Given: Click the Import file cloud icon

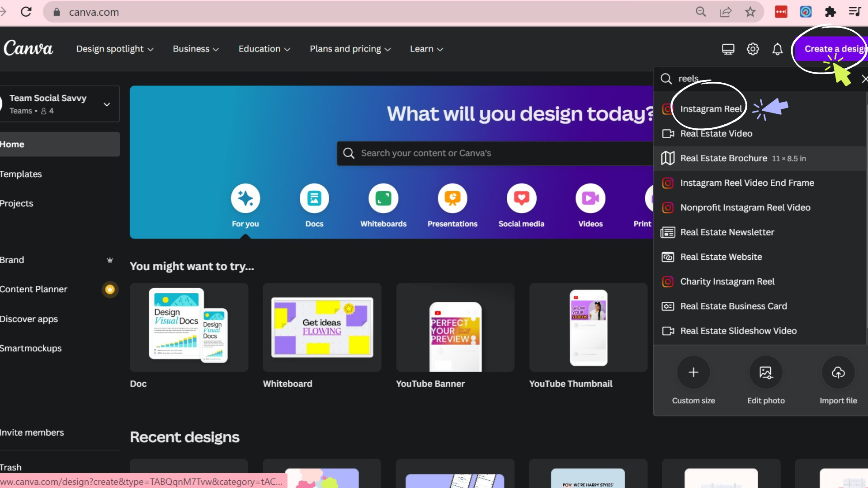Looking at the screenshot, I should pyautogui.click(x=838, y=372).
